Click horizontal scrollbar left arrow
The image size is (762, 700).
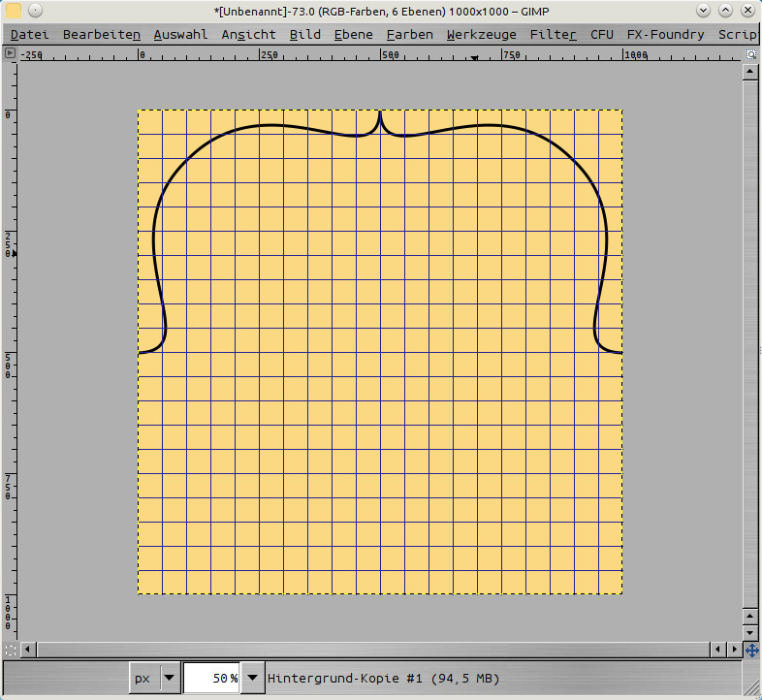[x=27, y=650]
